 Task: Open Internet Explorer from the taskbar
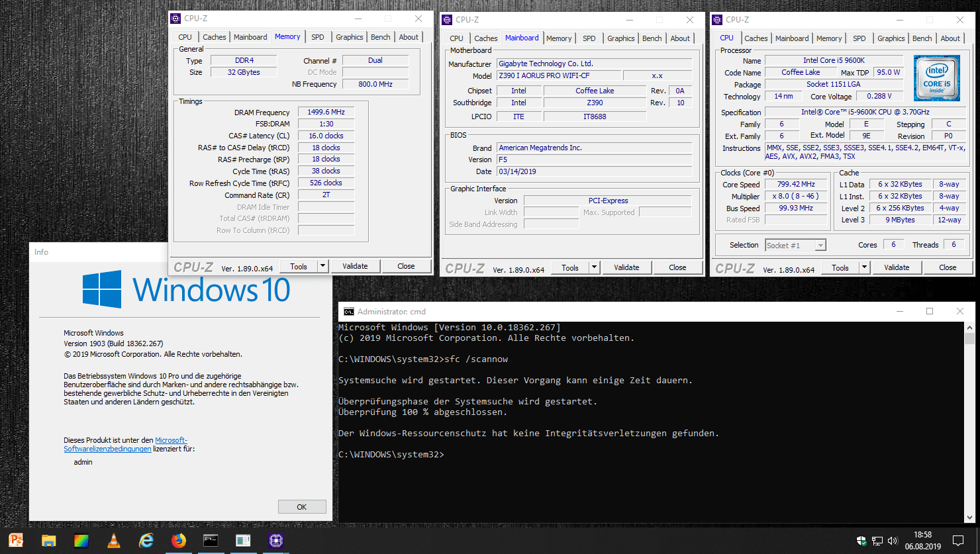(x=146, y=540)
